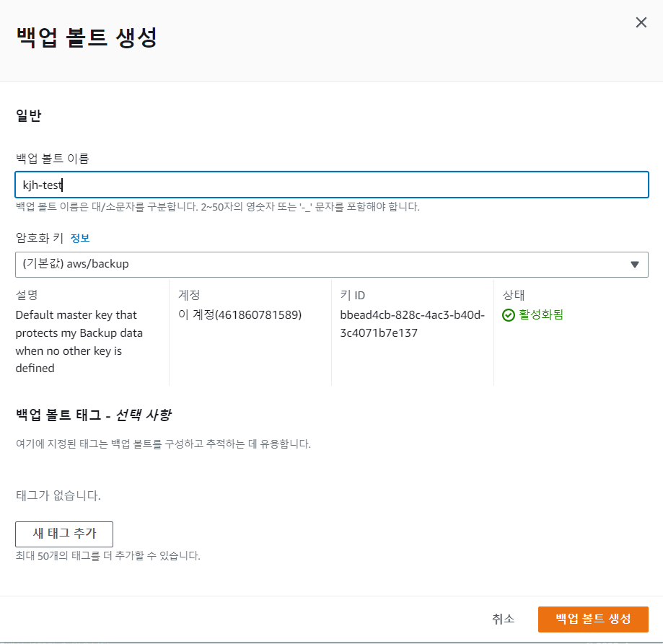Click the dropdown arrow of the encryption key selector

[x=634, y=265]
